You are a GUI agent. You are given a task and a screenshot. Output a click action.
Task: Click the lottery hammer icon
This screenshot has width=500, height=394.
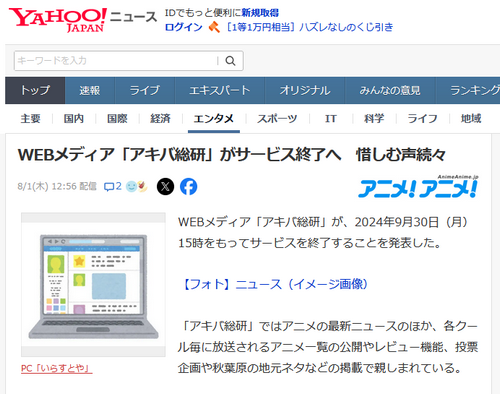coord(214,27)
